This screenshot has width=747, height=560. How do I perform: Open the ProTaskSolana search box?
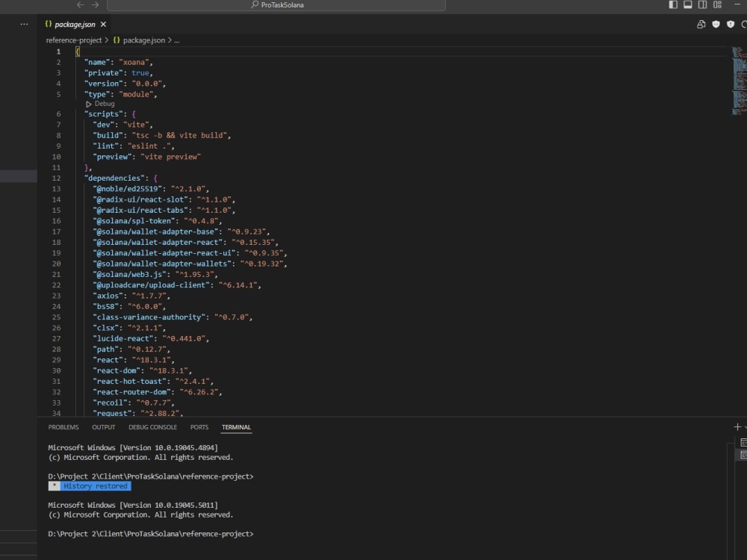(x=276, y=4)
